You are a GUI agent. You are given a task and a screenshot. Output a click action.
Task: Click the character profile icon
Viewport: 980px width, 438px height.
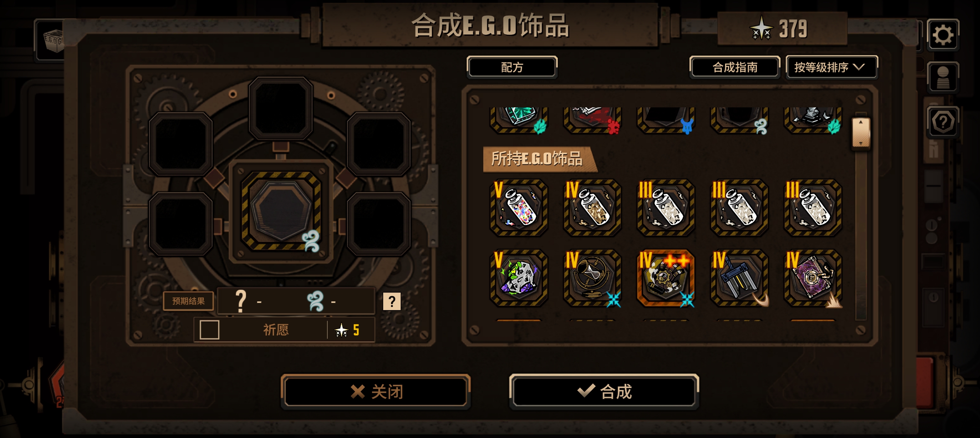click(x=943, y=78)
